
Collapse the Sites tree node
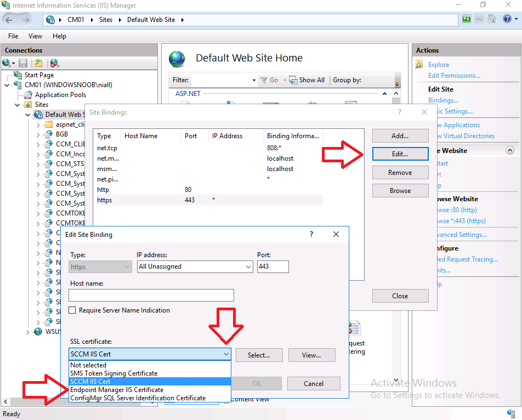pos(18,105)
